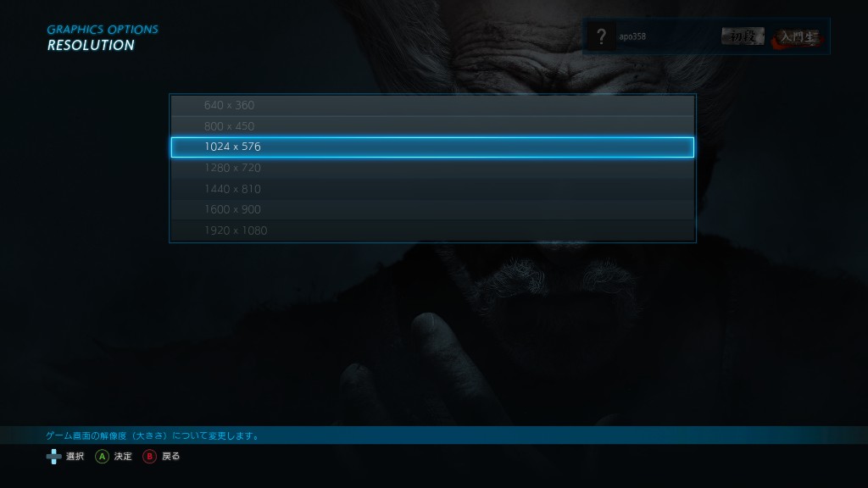Select the 1280 x 720 resolution

point(432,168)
